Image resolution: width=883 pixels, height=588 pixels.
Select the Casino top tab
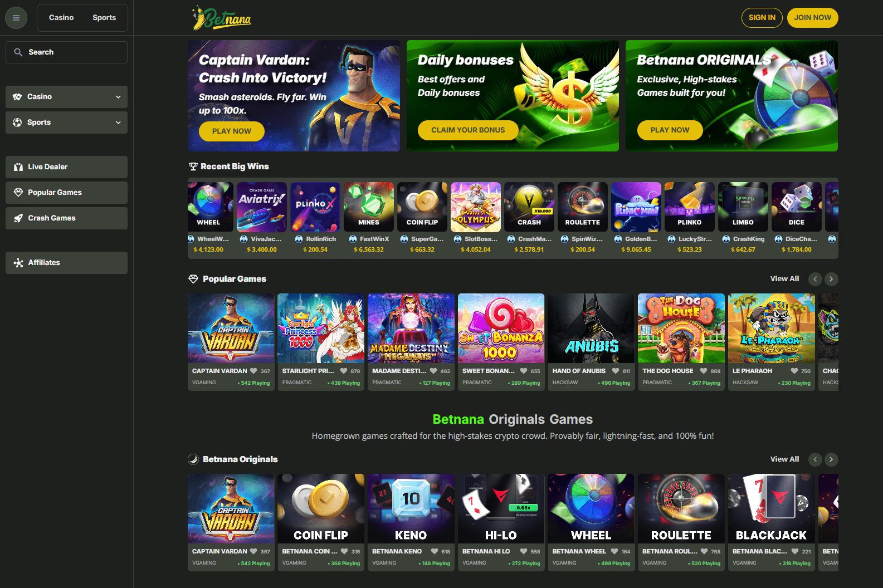pos(61,18)
